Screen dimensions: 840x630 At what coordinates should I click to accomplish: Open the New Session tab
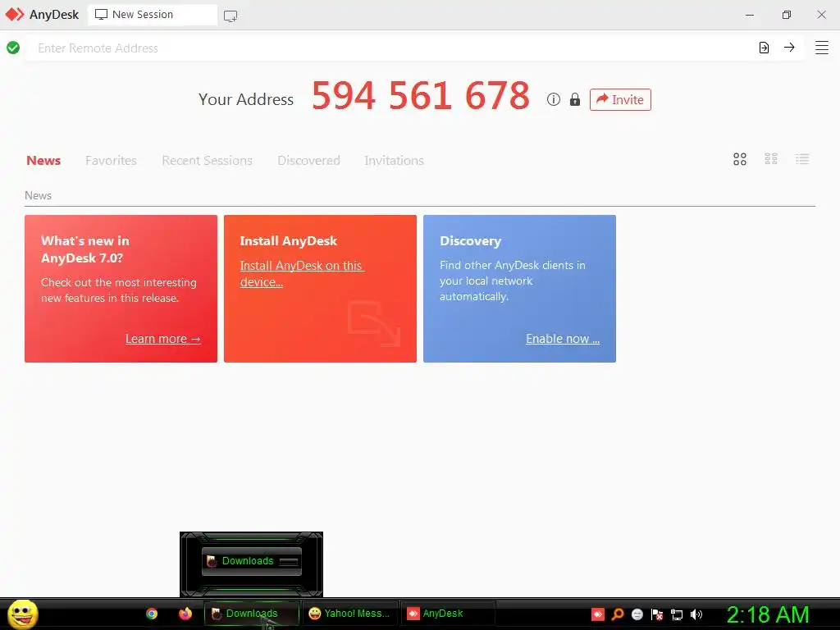pyautogui.click(x=153, y=15)
